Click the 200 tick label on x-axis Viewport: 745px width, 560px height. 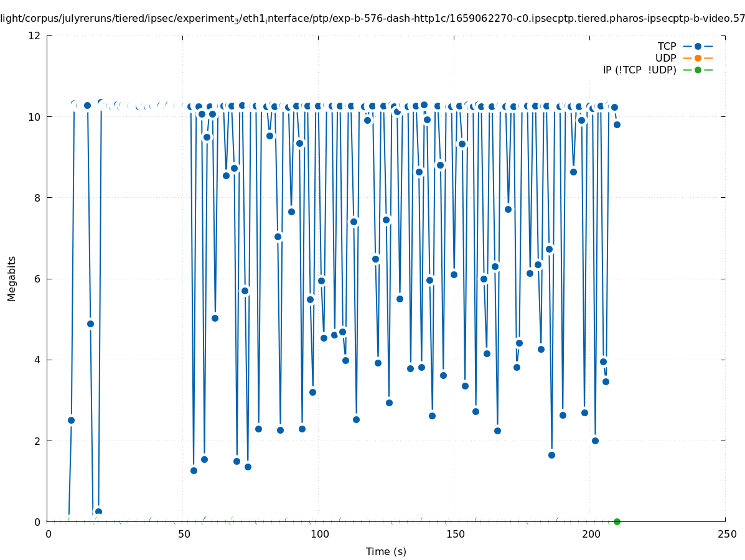click(590, 534)
